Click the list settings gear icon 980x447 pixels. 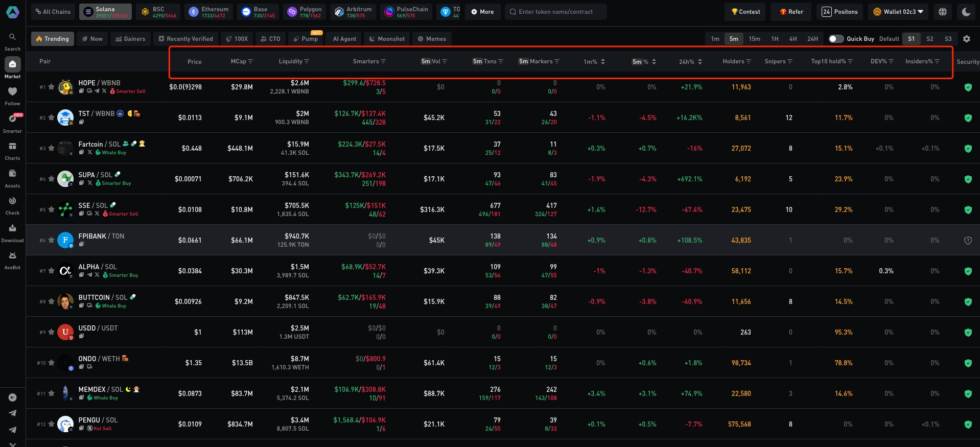point(966,39)
